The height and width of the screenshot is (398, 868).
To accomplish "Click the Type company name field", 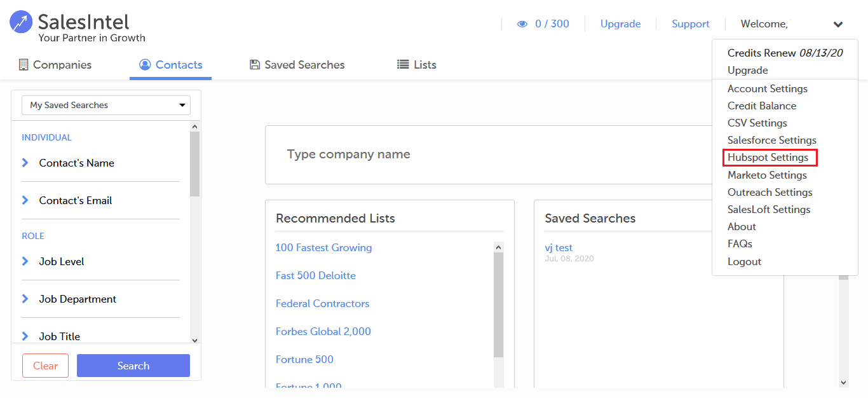I will click(x=489, y=154).
